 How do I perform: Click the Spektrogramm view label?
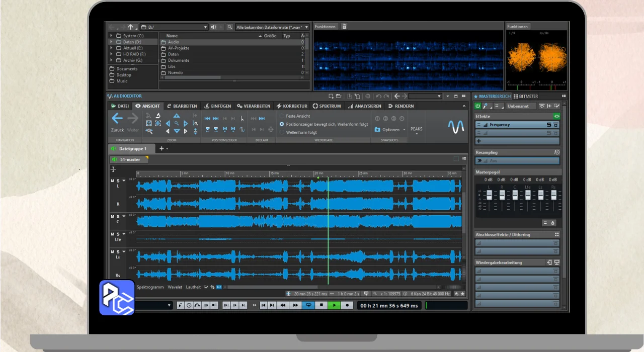click(x=150, y=287)
